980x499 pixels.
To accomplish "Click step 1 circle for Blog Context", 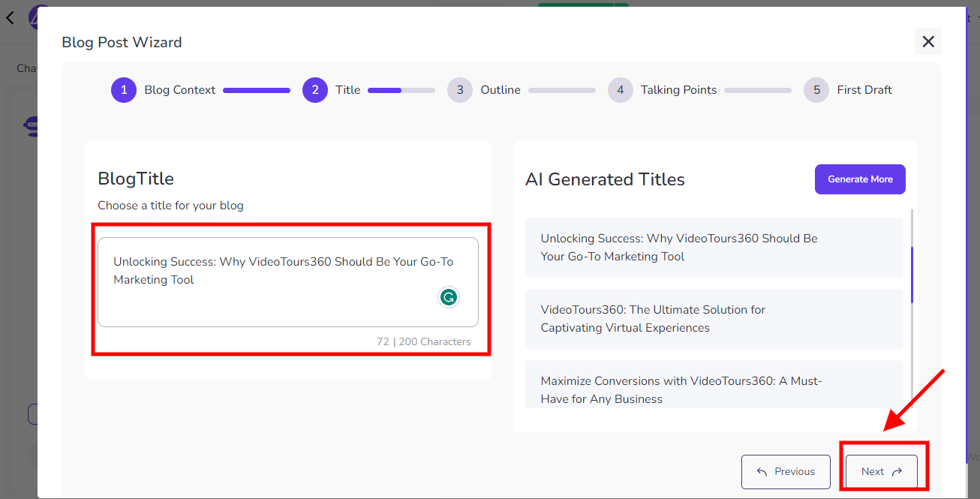I will 124,90.
